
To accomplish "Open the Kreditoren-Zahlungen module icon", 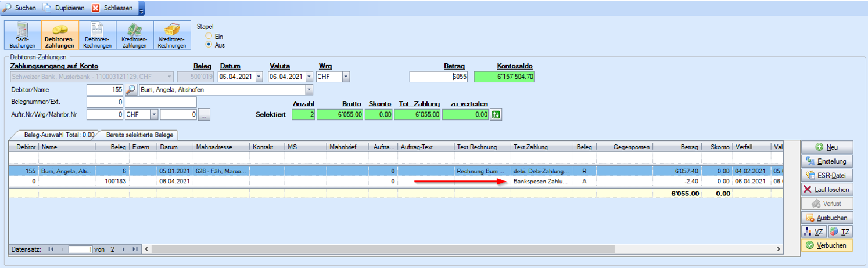I will pyautogui.click(x=134, y=35).
